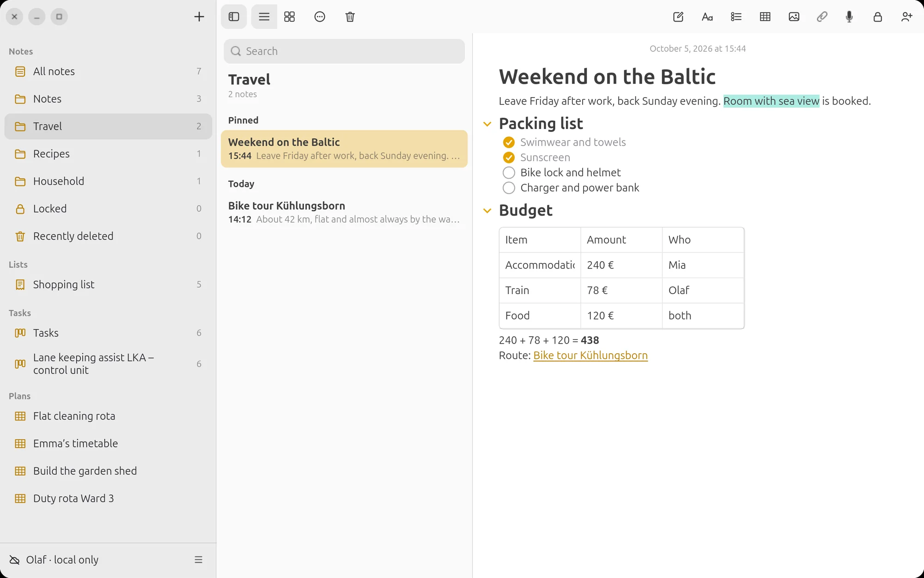The image size is (924, 578).
Task: Click the local only sync status icon
Action: [x=14, y=560]
